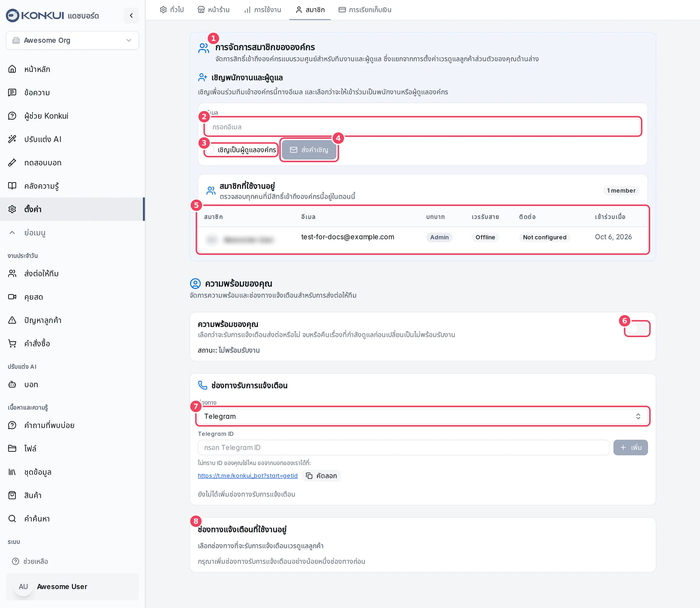Open ชุดข้อมูล library icon

coord(12,472)
